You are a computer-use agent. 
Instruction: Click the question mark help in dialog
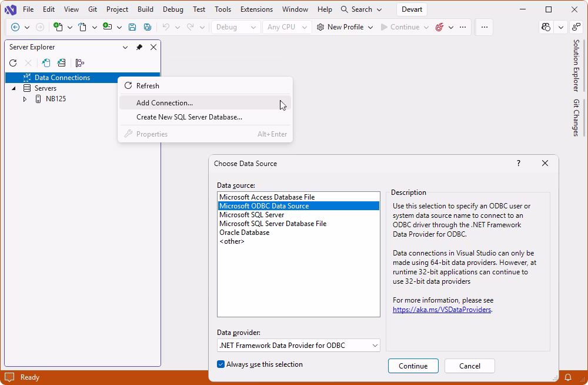pos(519,163)
